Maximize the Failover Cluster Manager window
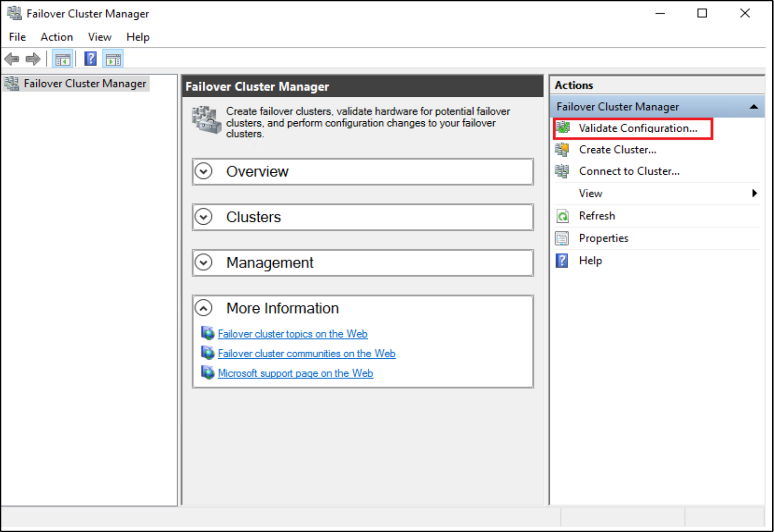The width and height of the screenshot is (774, 532). pyautogui.click(x=702, y=13)
